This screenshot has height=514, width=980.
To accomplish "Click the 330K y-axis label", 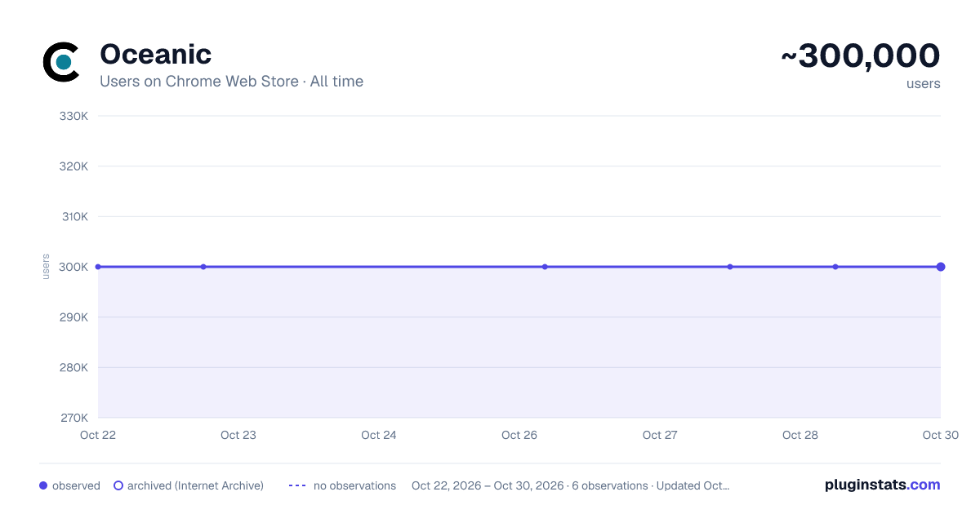I will [x=73, y=116].
